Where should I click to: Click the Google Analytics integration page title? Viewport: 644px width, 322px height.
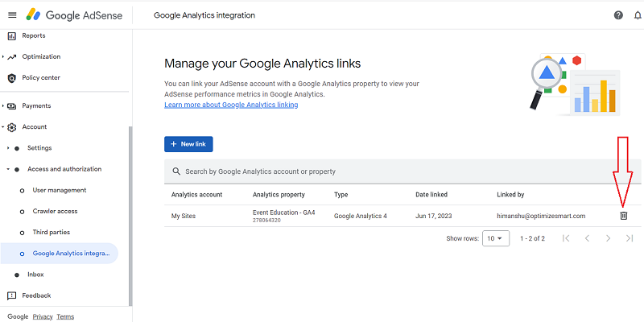tap(204, 15)
